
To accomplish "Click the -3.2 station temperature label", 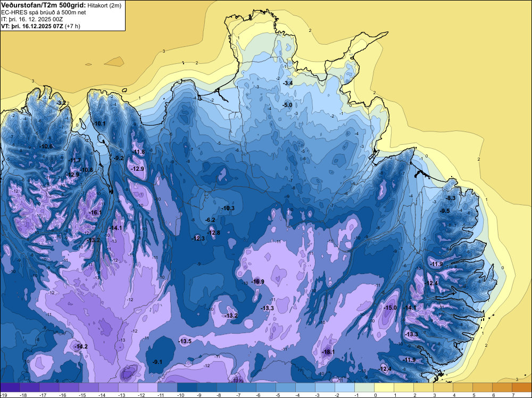I will click(x=61, y=103).
